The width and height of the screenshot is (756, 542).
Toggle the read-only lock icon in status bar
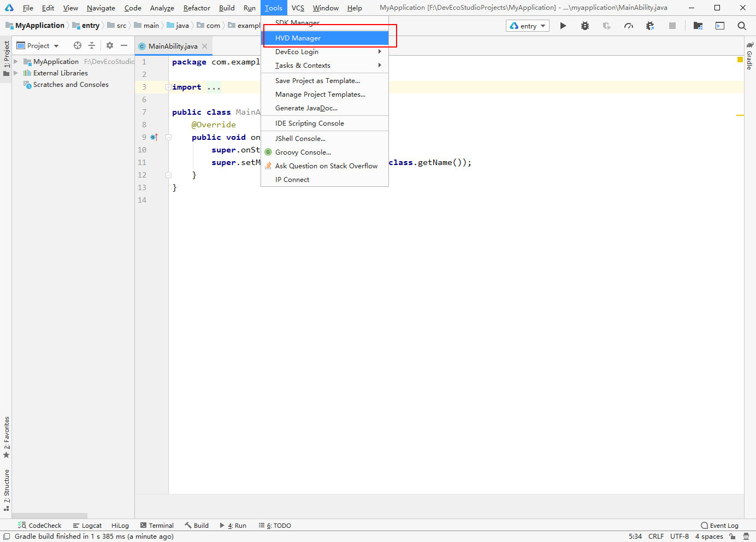click(x=733, y=537)
